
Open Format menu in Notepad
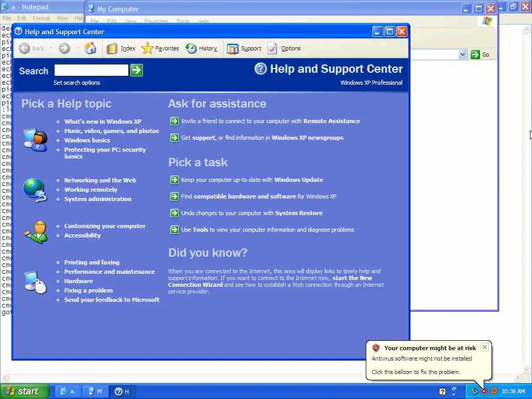click(x=42, y=18)
